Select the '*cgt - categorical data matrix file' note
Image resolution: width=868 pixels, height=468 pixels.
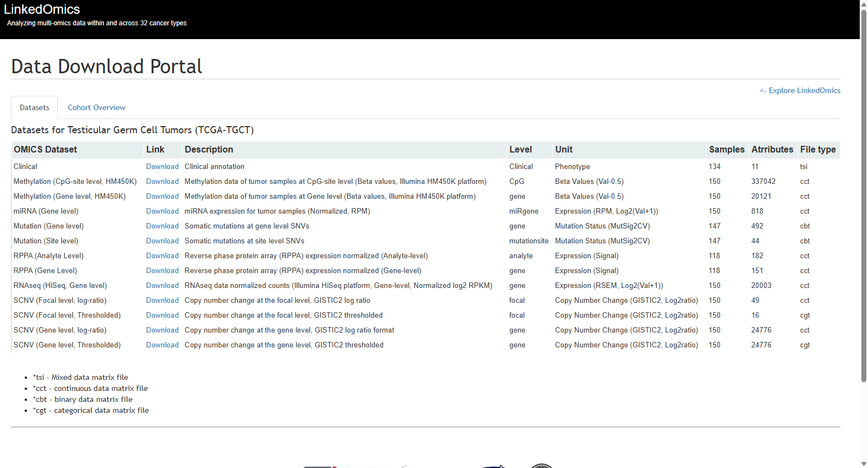pyautogui.click(x=91, y=410)
